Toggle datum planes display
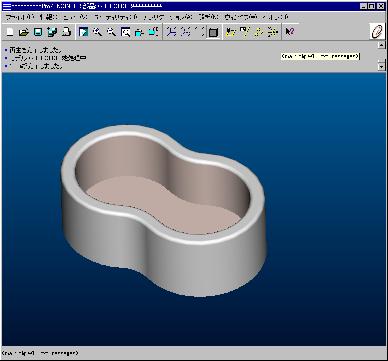The image size is (388, 361). (x=231, y=32)
